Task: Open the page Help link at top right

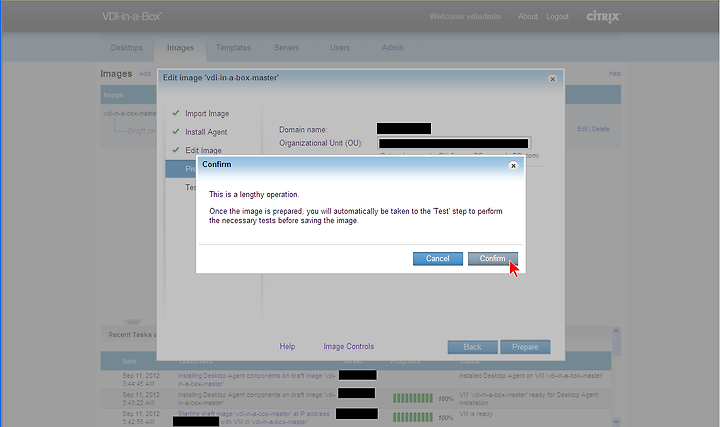Action: point(615,73)
